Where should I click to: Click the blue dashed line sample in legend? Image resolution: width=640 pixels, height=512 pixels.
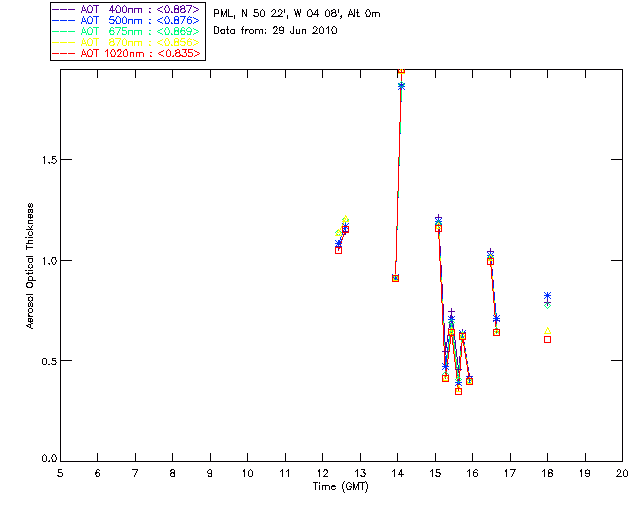64,20
